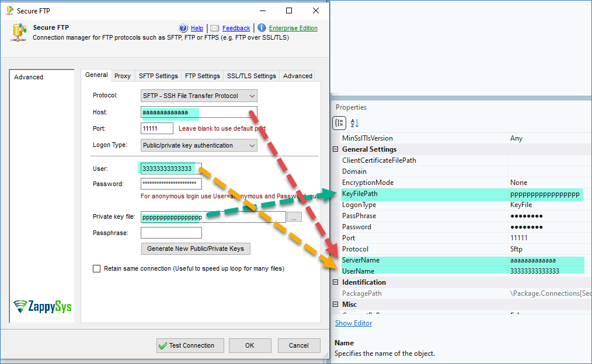Collapse the Misc section
Screen dimensions: 592x364
pyautogui.click(x=335, y=304)
